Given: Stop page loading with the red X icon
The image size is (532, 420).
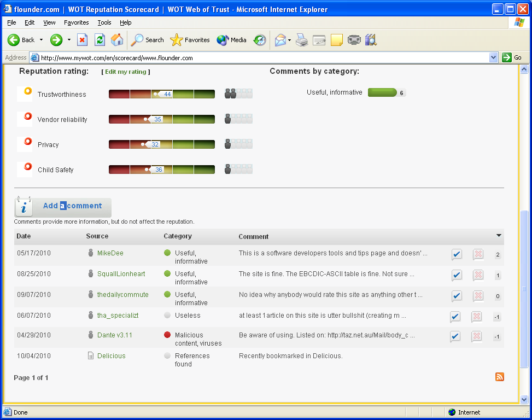Looking at the screenshot, I should click(82, 40).
